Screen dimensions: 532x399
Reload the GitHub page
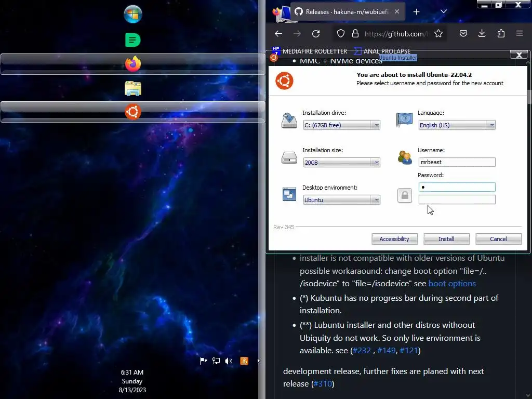[x=316, y=34]
